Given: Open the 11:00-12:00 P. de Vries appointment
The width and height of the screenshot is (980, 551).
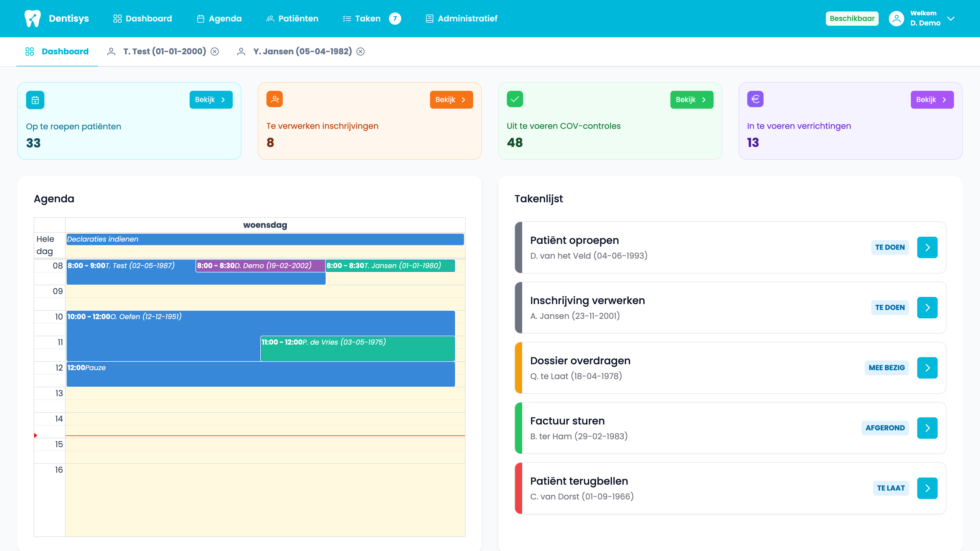Looking at the screenshot, I should tap(358, 348).
